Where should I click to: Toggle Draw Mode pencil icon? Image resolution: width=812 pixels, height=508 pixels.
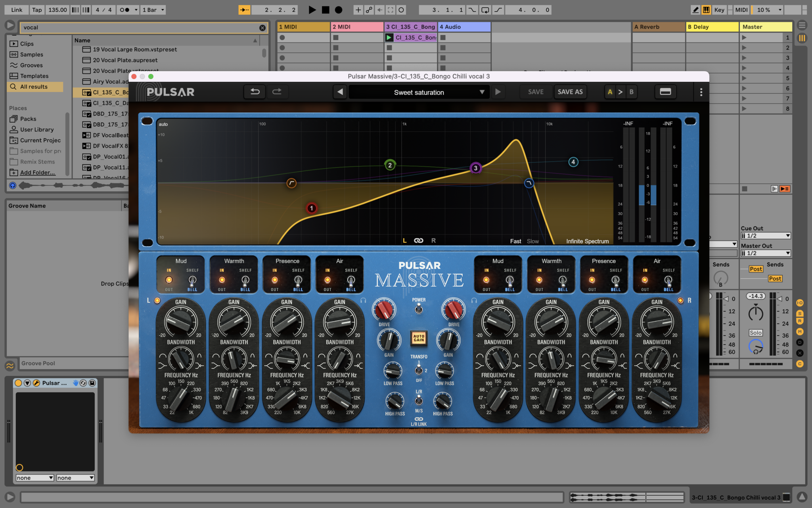tap(695, 10)
